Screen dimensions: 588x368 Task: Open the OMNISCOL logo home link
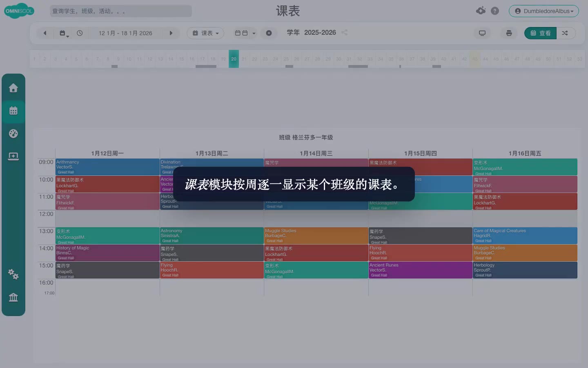click(19, 11)
